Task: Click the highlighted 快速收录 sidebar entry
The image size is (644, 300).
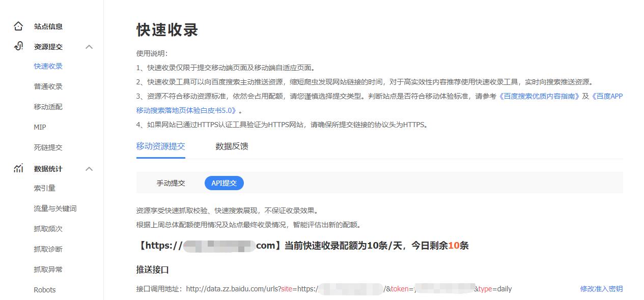Action: tap(47, 66)
